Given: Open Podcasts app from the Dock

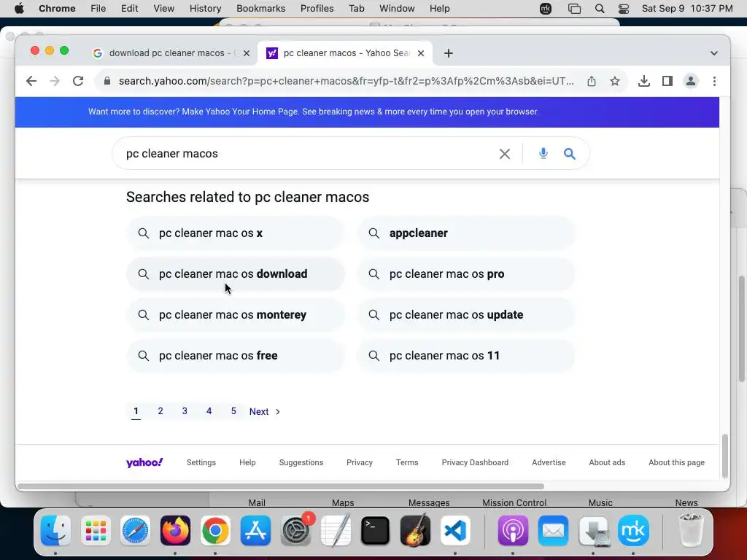Looking at the screenshot, I should [513, 530].
